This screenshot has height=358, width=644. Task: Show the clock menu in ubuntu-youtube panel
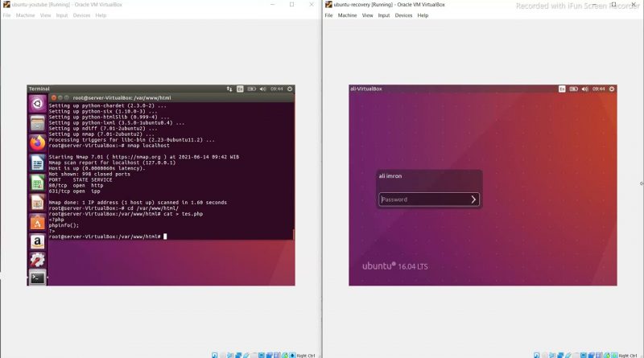click(x=276, y=88)
